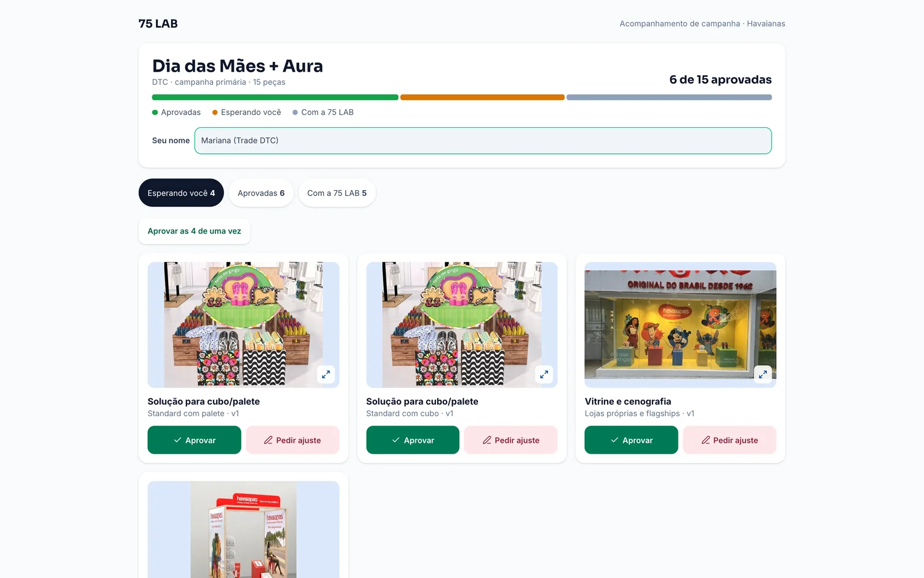Click the orange waiting progress segment
This screenshot has width=924, height=578.
pos(482,97)
